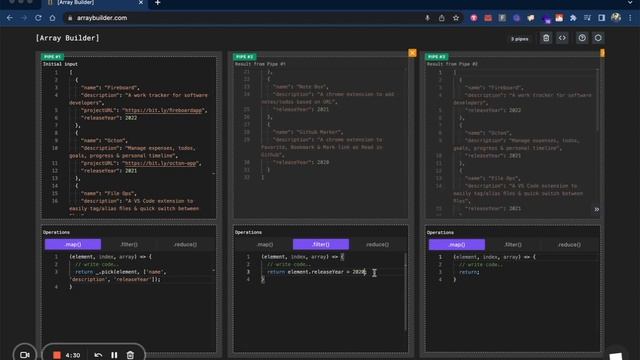The image size is (640, 360).
Task: Click the Result from Pipe #2 label
Action: (452, 64)
